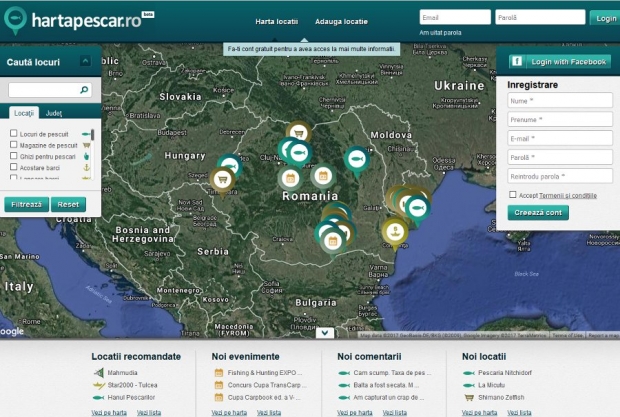The image size is (620, 417).
Task: Open the Termenii si conditiile link
Action: (568, 196)
